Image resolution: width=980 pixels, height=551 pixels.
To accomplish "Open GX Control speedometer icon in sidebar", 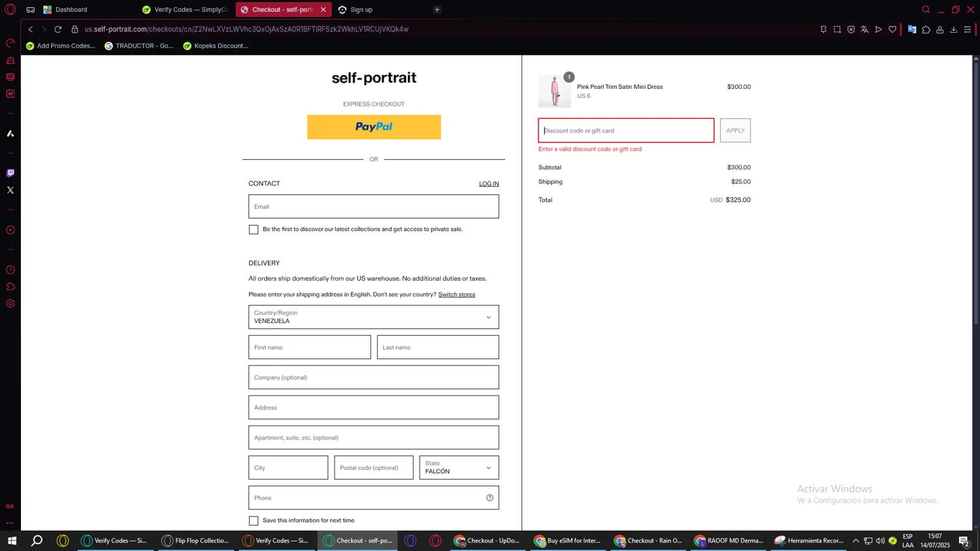I will [x=10, y=43].
